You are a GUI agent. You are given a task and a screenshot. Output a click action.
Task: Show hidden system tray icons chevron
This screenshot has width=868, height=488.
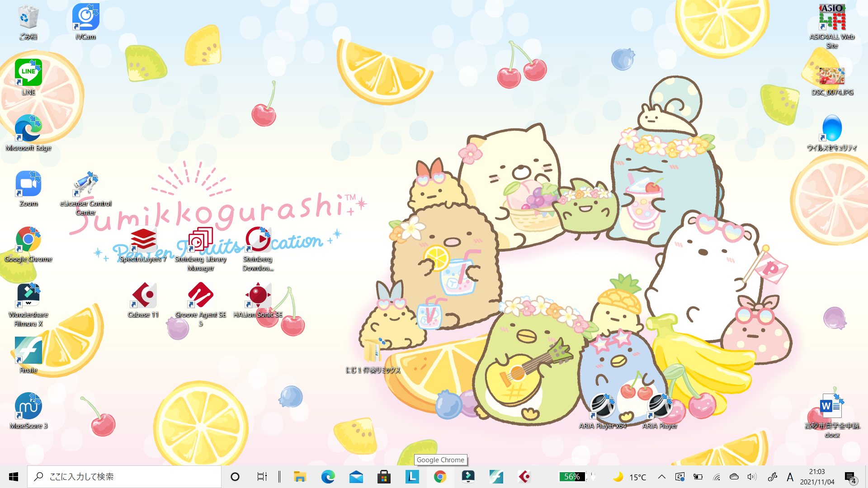(661, 477)
